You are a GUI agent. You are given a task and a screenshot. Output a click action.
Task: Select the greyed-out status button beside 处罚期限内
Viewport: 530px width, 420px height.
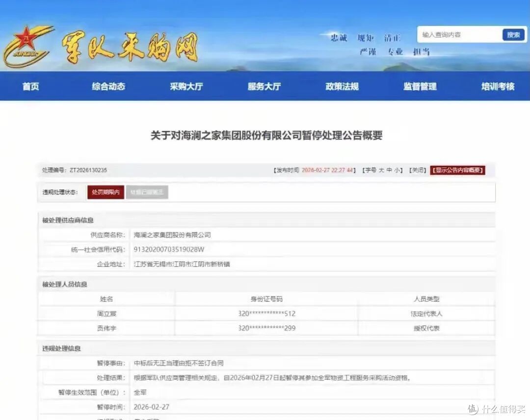tap(147, 192)
